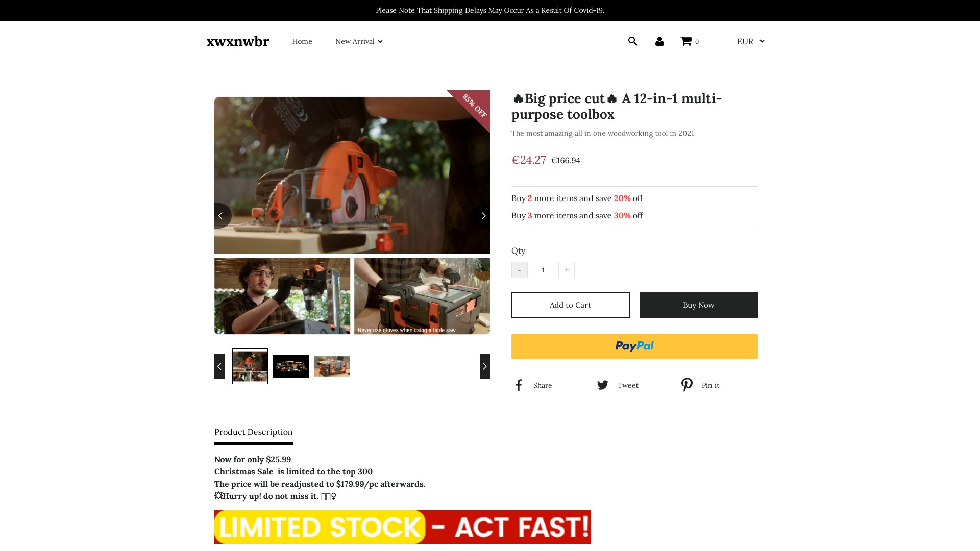
Task: Share on Facebook icon
Action: pos(519,385)
